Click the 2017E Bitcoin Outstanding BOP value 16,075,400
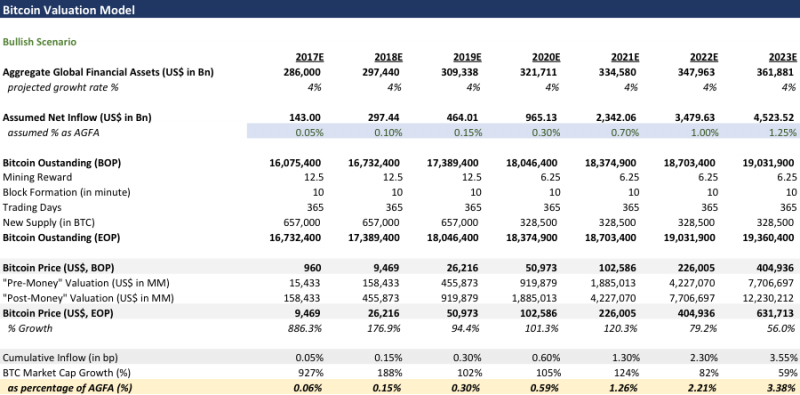Image resolution: width=800 pixels, height=395 pixels. click(x=295, y=163)
